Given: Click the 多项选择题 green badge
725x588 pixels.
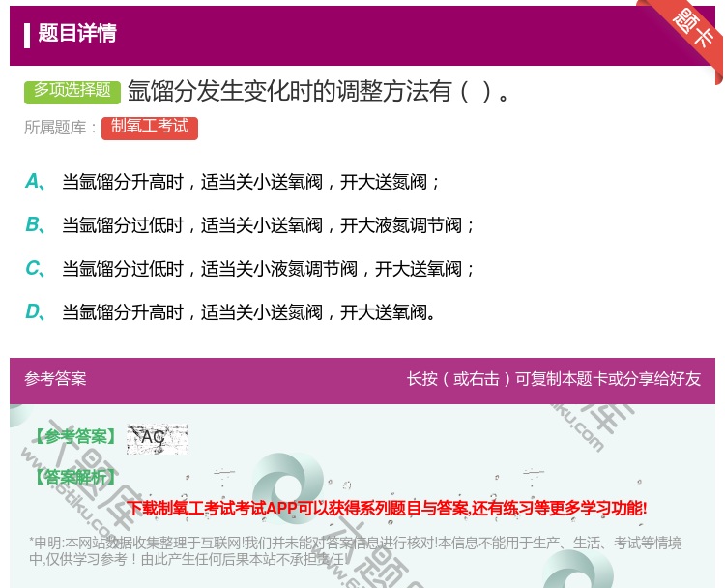Looking at the screenshot, I should click(72, 92).
